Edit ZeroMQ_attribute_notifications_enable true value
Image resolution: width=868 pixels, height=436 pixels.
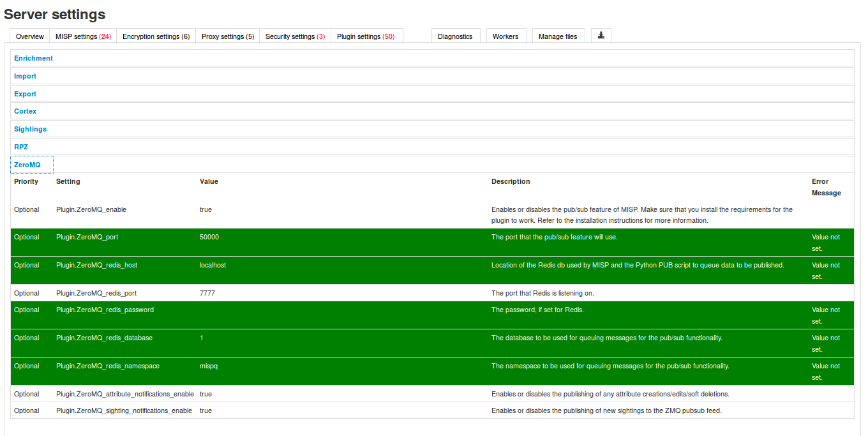206,394
